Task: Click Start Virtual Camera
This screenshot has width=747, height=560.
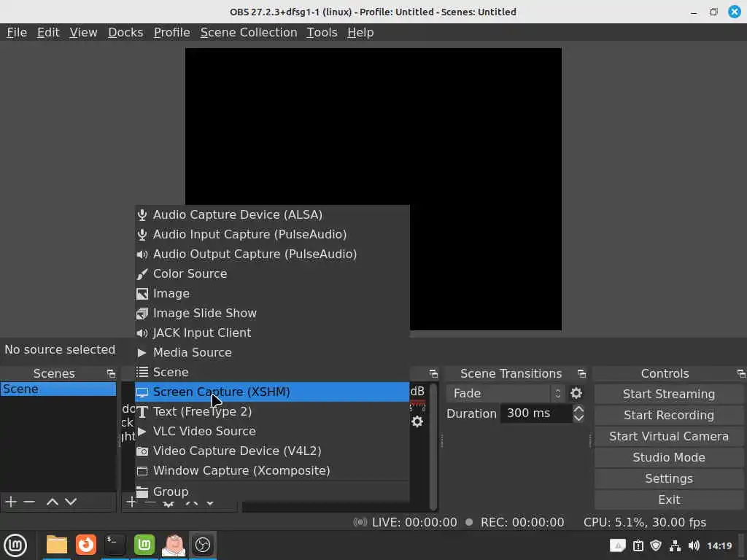Action: click(668, 436)
